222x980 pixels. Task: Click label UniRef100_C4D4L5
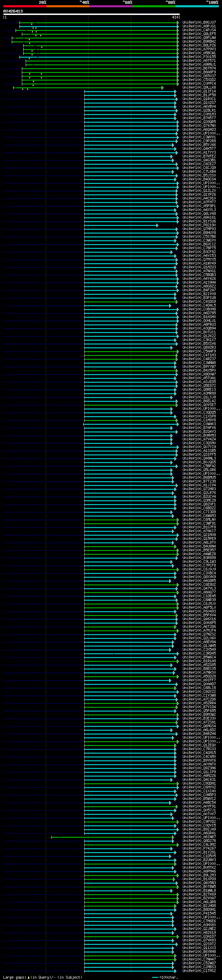199,306
